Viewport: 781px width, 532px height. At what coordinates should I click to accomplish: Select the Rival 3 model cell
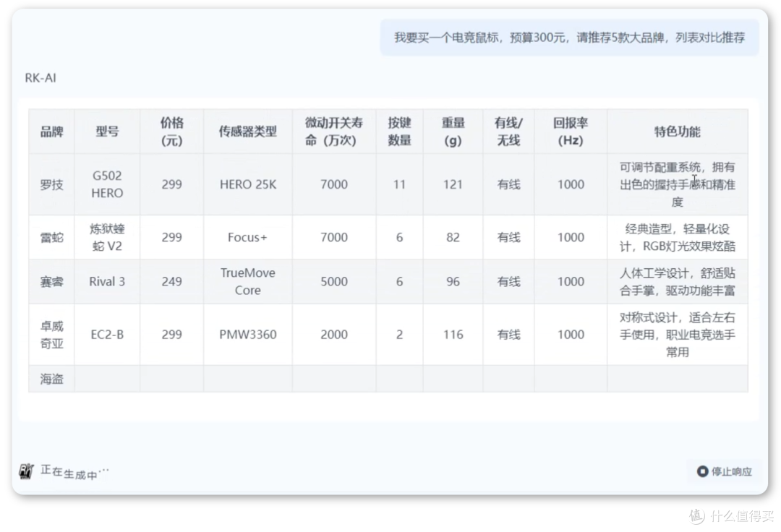[107, 282]
